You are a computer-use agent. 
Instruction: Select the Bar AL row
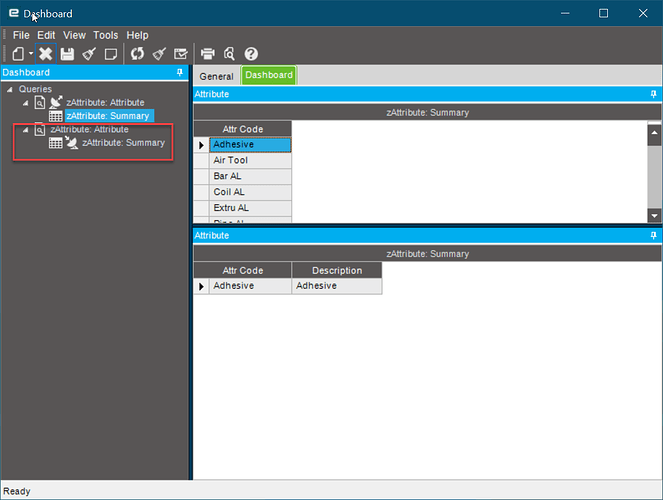pos(250,176)
